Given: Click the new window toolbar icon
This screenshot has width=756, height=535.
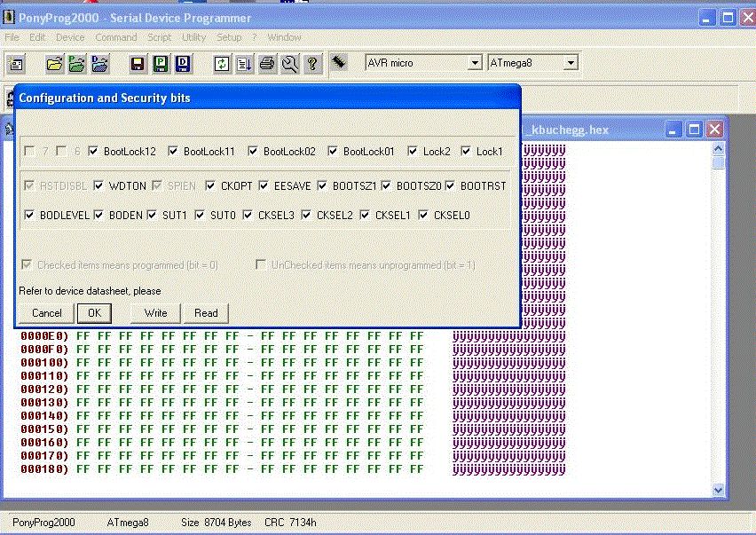Looking at the screenshot, I should (16, 64).
